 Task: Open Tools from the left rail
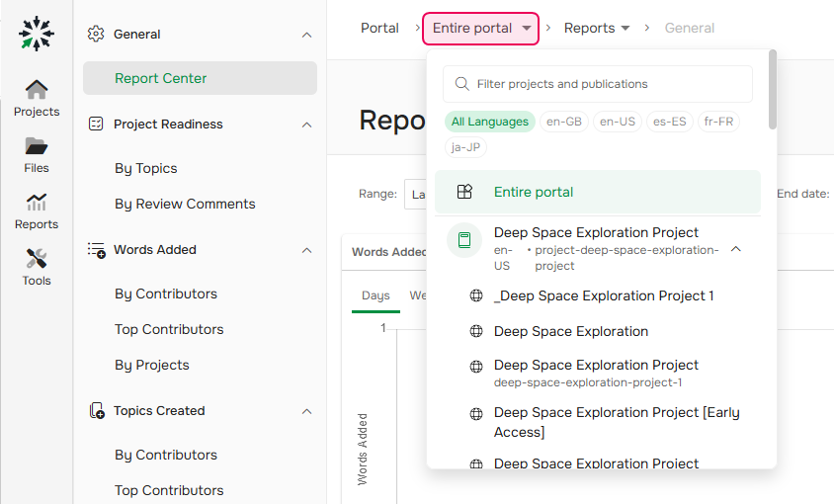[37, 268]
